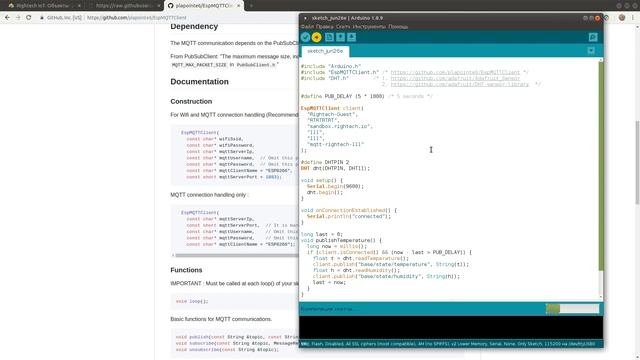640x360 pixels.
Task: Click the EspMQTTClient GitHub link in code comment
Action: point(455,72)
